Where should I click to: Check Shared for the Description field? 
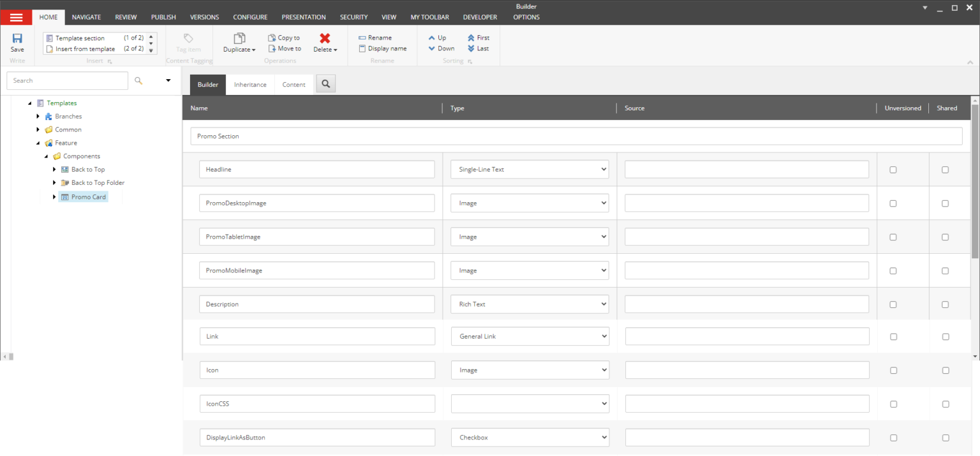point(945,304)
